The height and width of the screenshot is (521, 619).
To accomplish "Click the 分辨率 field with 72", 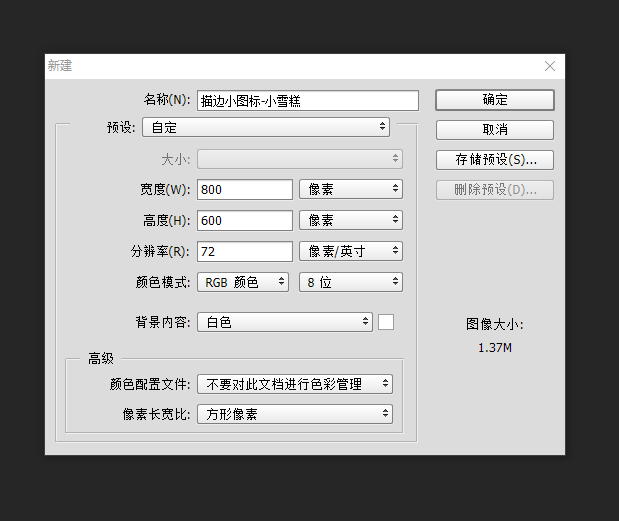I will click(245, 251).
